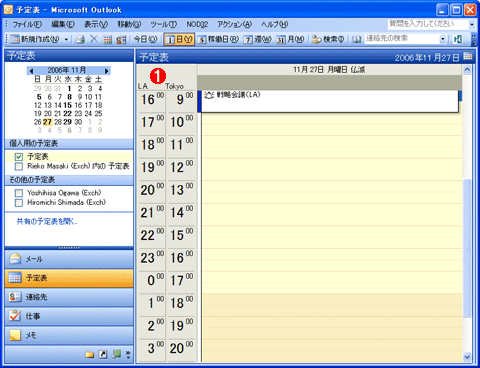Viewport: 480px width, 368px height.
Task: Click the 11月27日 月曜日 day header
Action: coord(329,69)
